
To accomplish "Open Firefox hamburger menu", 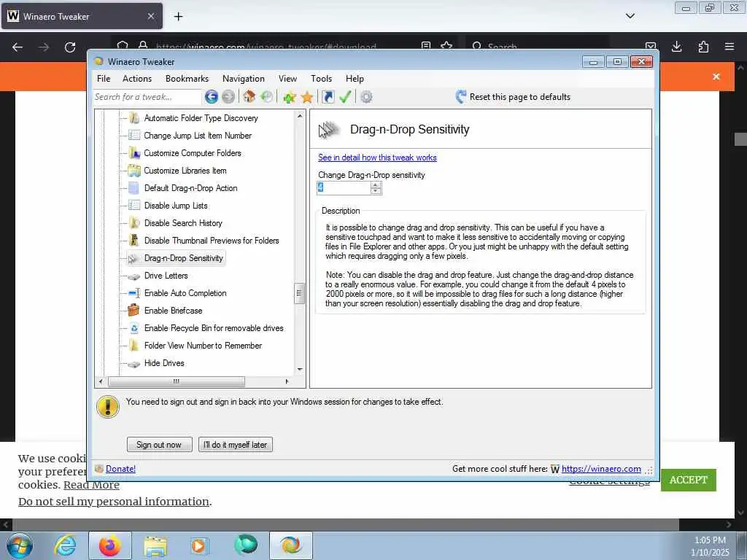I will (729, 47).
